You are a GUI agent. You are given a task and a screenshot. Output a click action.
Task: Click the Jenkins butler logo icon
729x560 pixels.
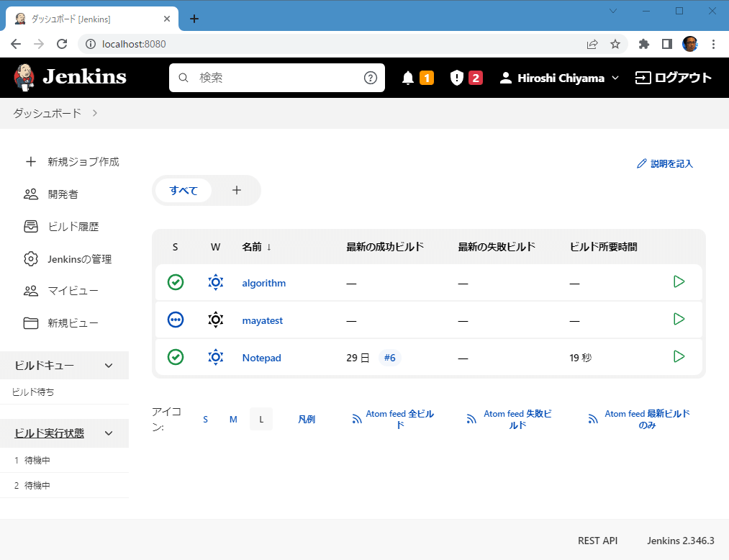pyautogui.click(x=24, y=77)
